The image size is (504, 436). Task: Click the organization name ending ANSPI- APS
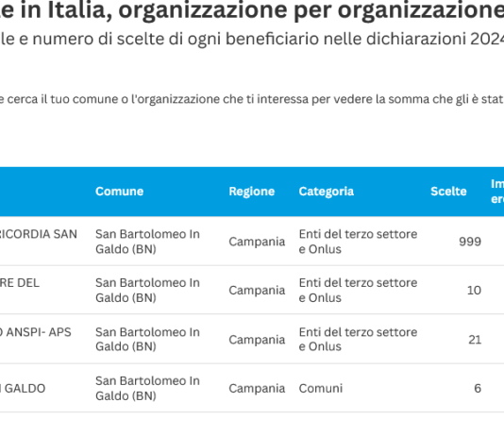(x=35, y=332)
